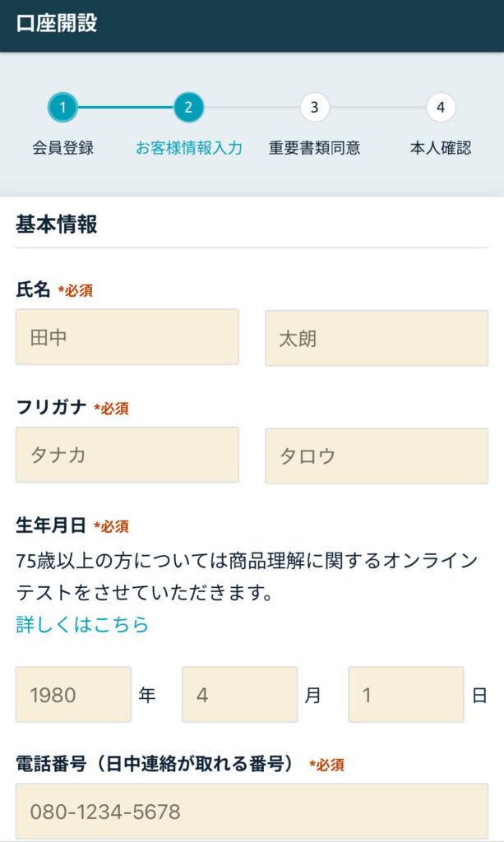Select the お客様情報入力 step label
The image size is (504, 842).
[188, 149]
